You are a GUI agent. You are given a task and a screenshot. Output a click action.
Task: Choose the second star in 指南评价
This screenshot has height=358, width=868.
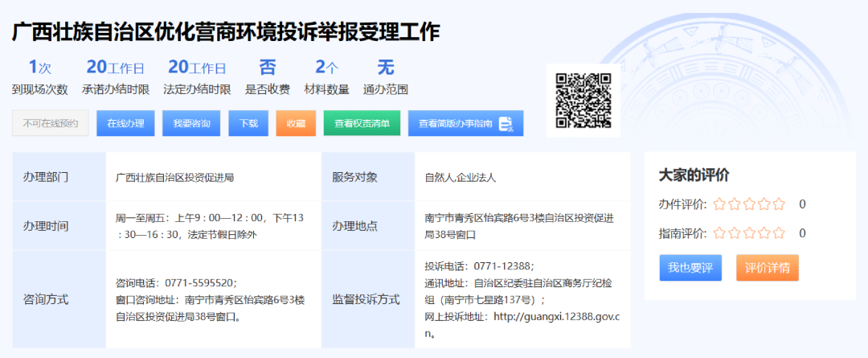click(x=735, y=233)
